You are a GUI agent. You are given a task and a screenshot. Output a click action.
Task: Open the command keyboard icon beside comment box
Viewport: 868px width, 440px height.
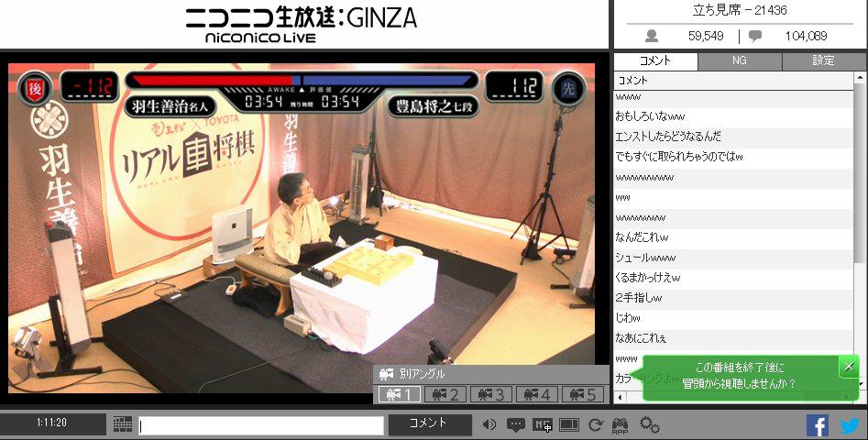122,424
